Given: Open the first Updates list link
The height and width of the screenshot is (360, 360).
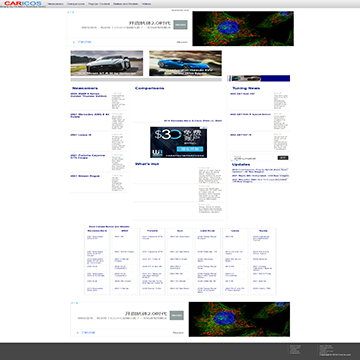Looking at the screenshot, I should [260, 170].
